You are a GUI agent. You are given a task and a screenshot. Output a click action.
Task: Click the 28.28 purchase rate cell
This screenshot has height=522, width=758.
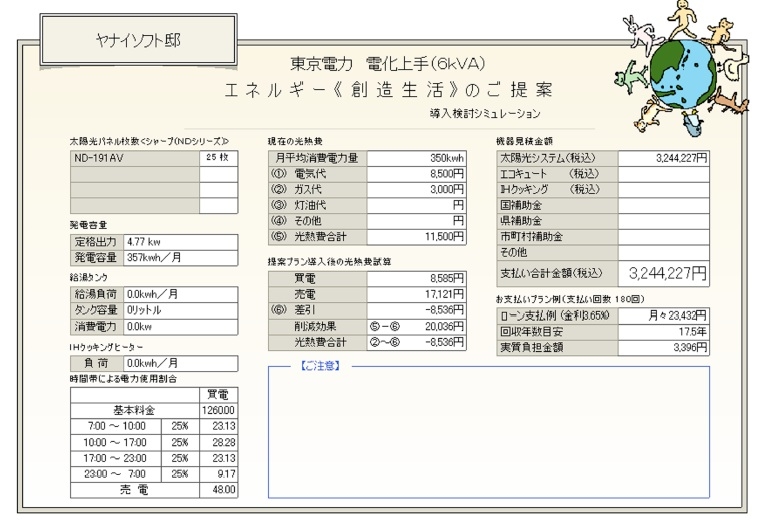click(219, 442)
